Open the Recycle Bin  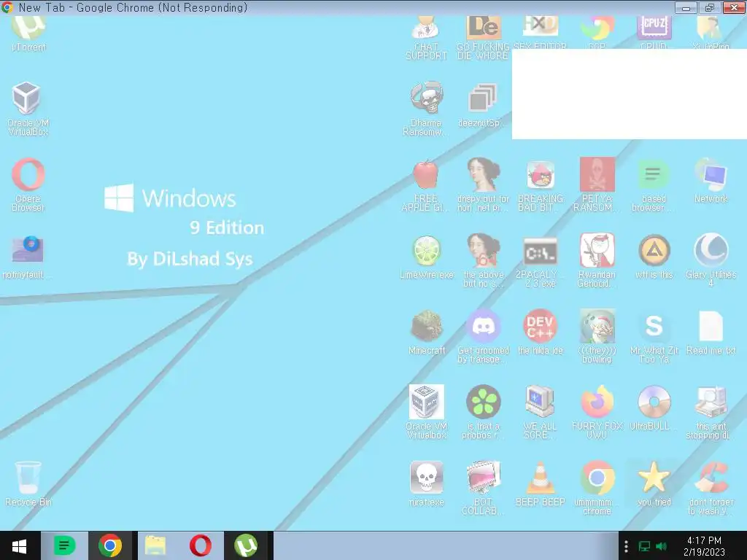(x=28, y=484)
